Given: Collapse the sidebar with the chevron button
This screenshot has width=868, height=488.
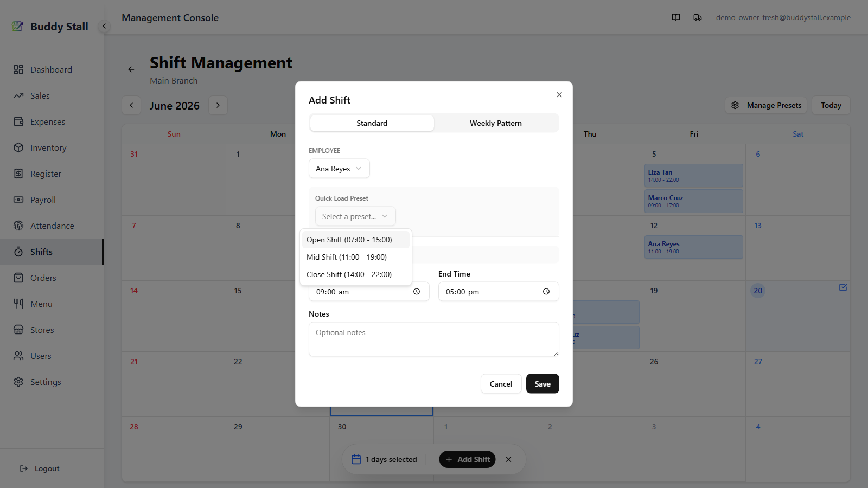Looking at the screenshot, I should pos(104,26).
